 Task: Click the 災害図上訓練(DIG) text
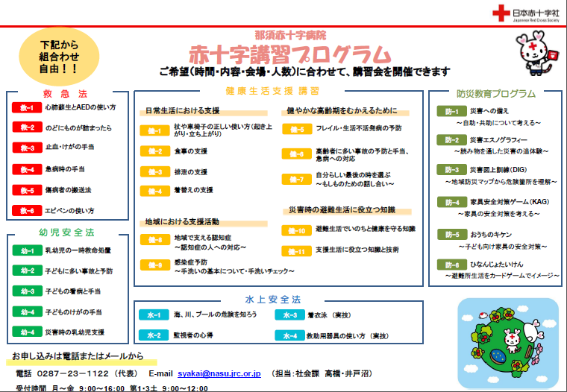498,169
